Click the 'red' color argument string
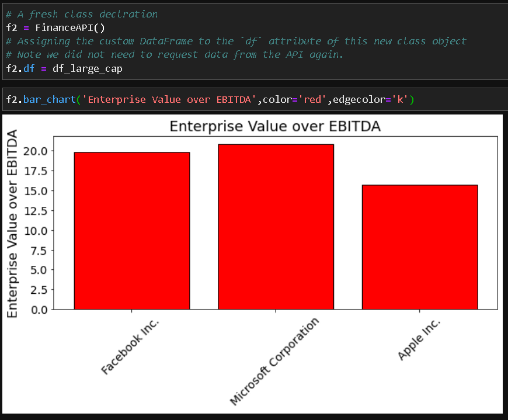Image resolution: width=508 pixels, height=420 pixels. point(313,99)
